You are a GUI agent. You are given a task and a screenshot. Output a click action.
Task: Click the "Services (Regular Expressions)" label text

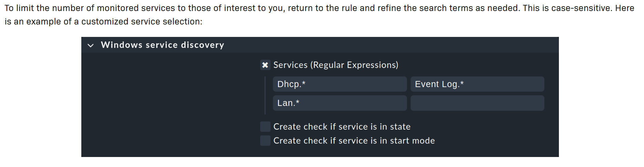[x=336, y=65]
